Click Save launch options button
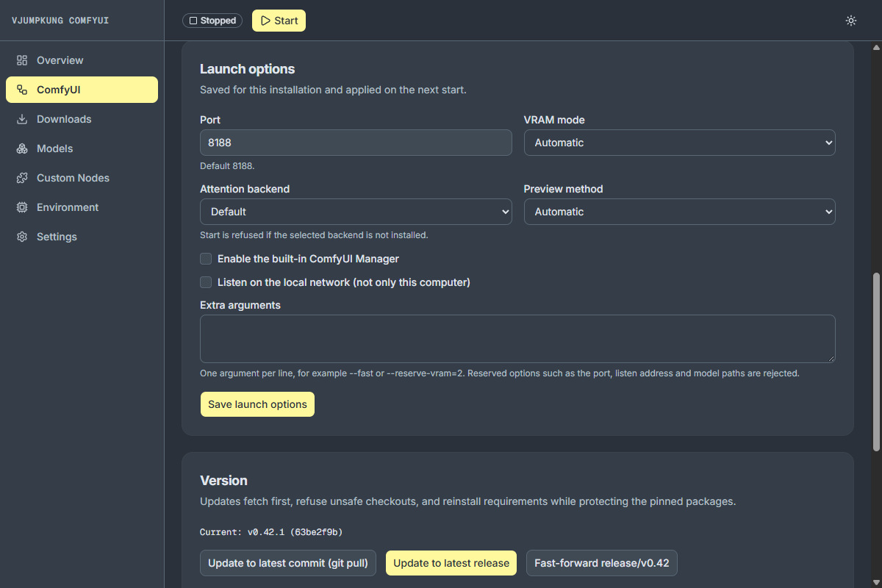 257,404
